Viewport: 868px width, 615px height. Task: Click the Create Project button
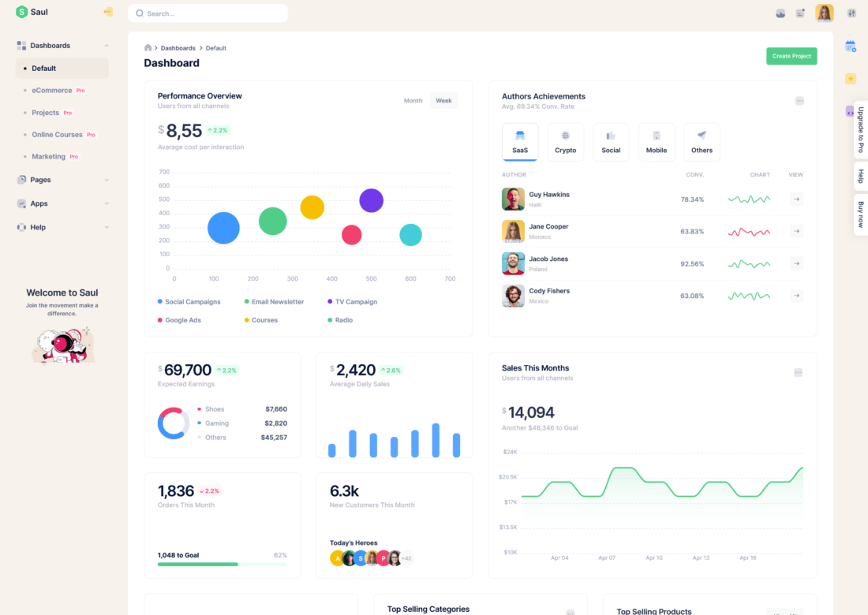coord(791,56)
